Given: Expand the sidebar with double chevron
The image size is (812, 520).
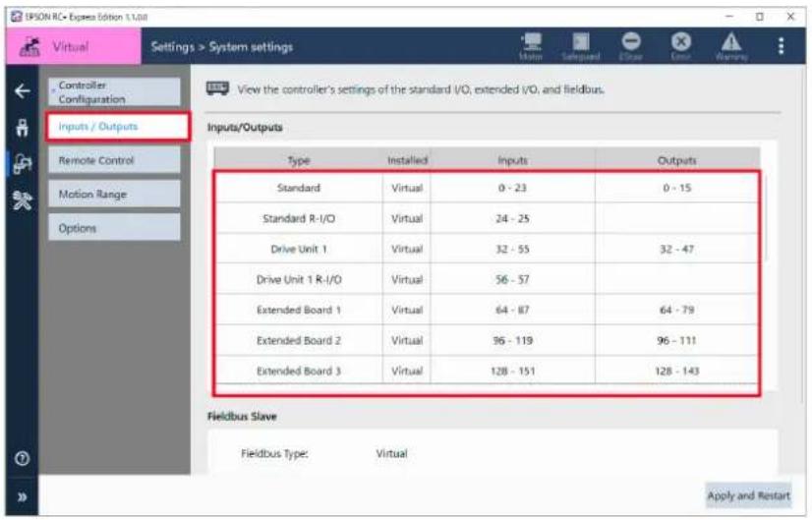Looking at the screenshot, I should tap(23, 497).
